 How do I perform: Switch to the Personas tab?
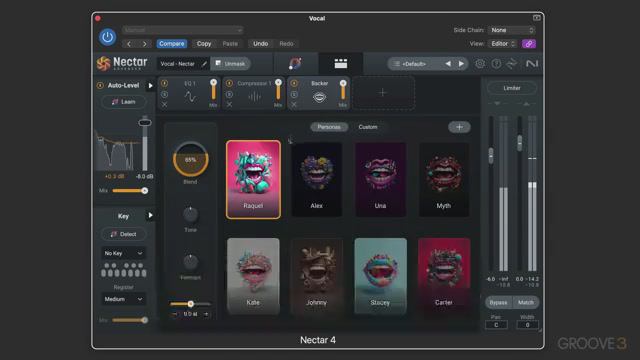coord(329,127)
